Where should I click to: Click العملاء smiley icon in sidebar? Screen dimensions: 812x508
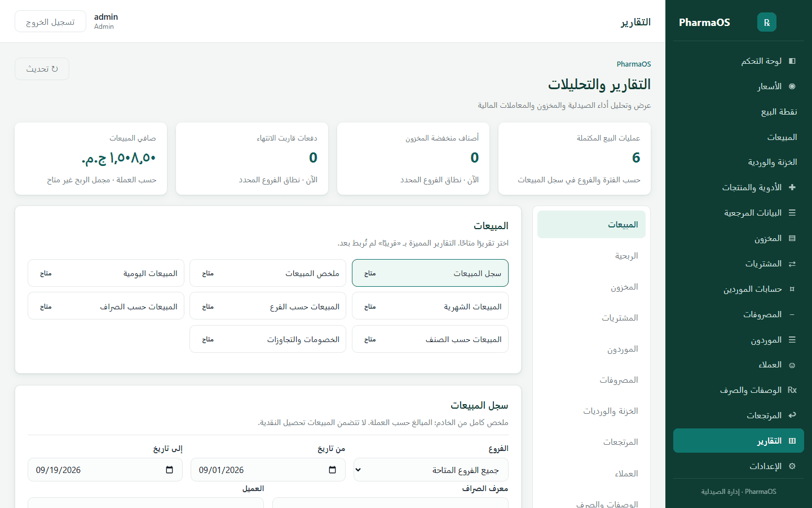(x=792, y=365)
